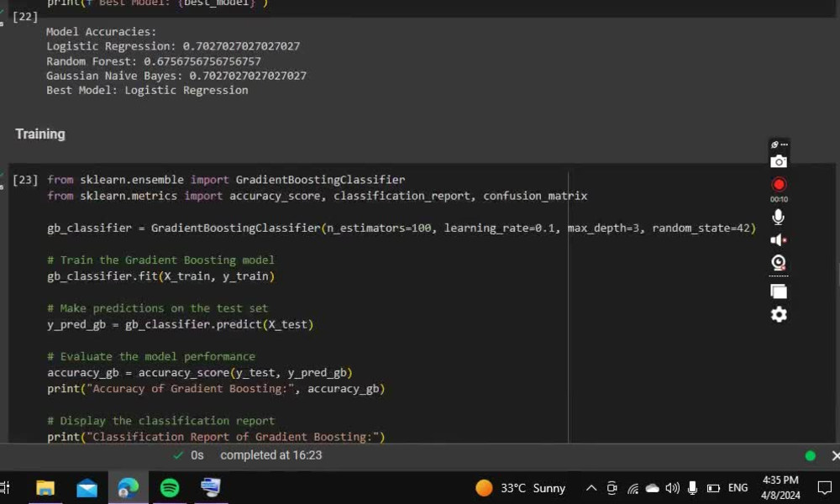The width and height of the screenshot is (840, 504).
Task: Click the '# Make predictions on the test set' comment
Action: (158, 308)
